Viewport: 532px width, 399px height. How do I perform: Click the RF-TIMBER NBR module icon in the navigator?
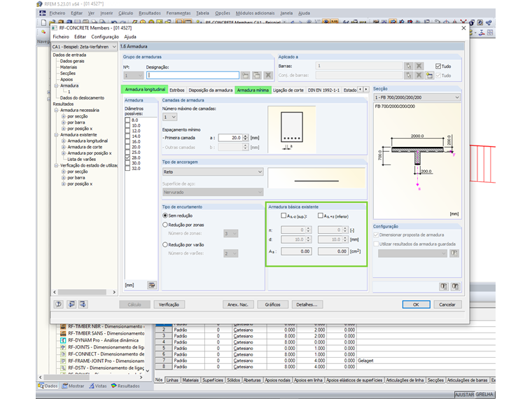(x=63, y=326)
